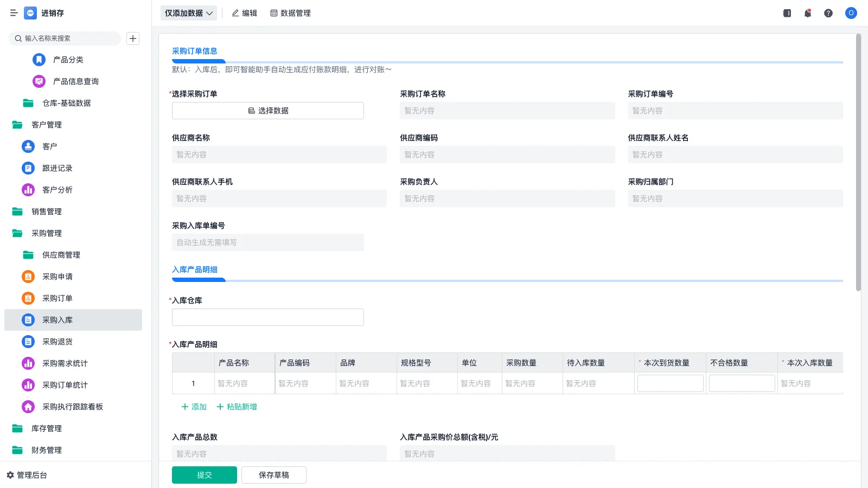Open the 采购执行跟踪看板 dashboard icon
868x488 pixels.
coord(28,407)
